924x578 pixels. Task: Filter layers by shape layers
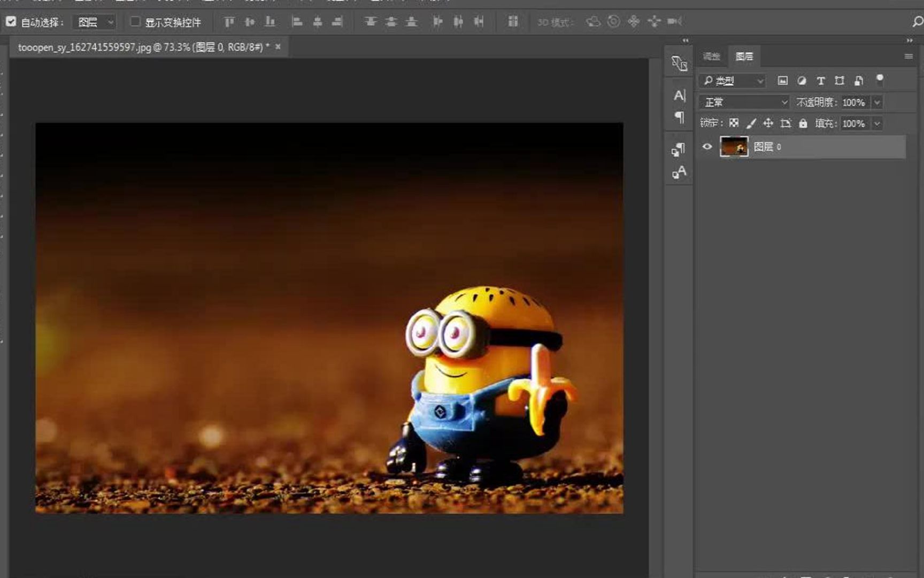(x=840, y=81)
